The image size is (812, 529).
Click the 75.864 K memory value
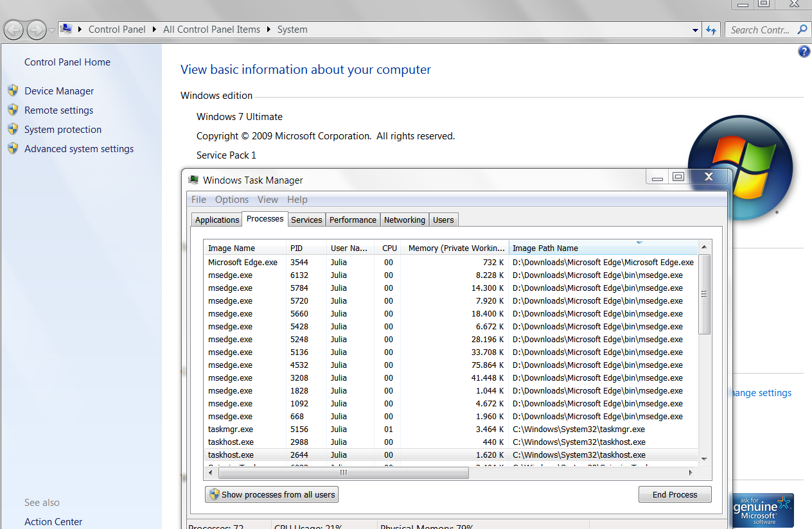pos(488,365)
